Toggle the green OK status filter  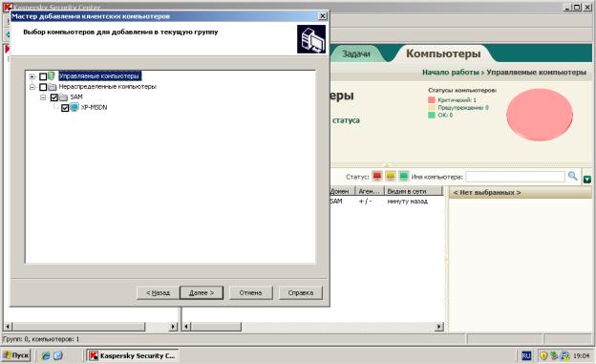tap(404, 177)
